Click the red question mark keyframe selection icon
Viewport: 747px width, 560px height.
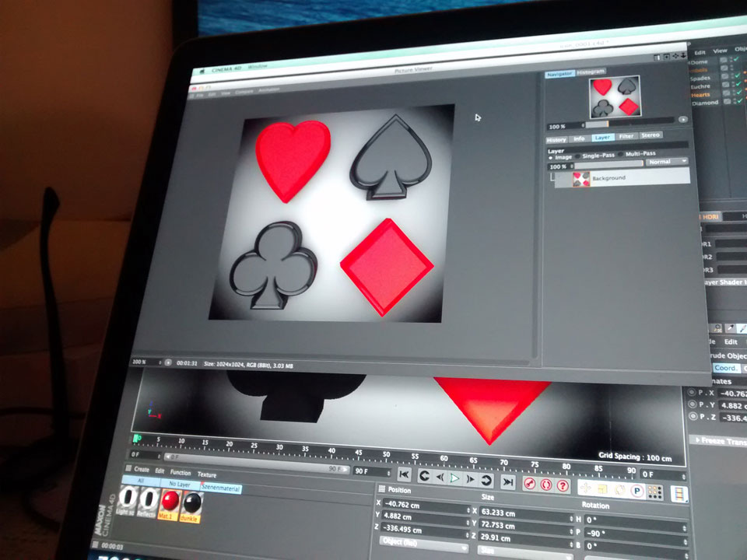point(563,486)
